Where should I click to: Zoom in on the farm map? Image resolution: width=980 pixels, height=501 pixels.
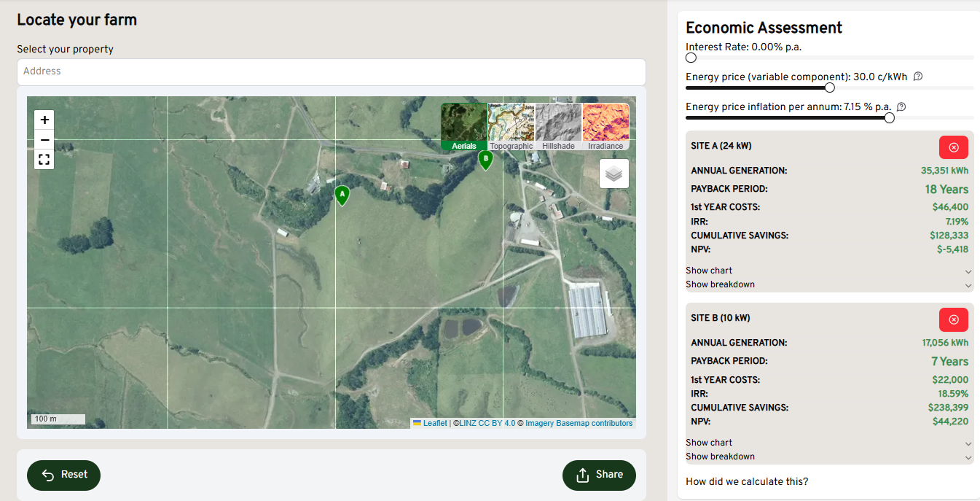[44, 120]
